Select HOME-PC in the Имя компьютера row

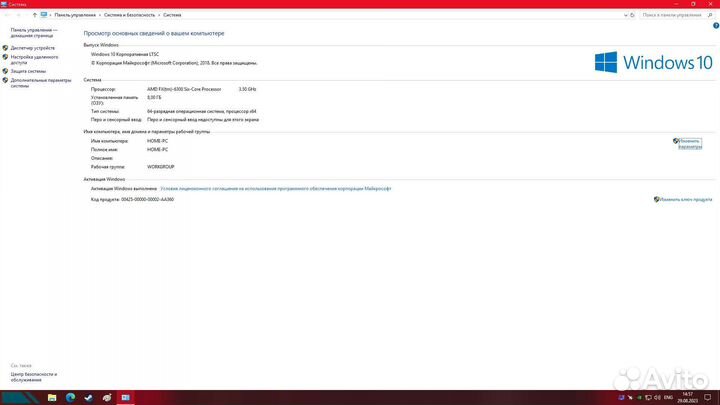(x=157, y=141)
